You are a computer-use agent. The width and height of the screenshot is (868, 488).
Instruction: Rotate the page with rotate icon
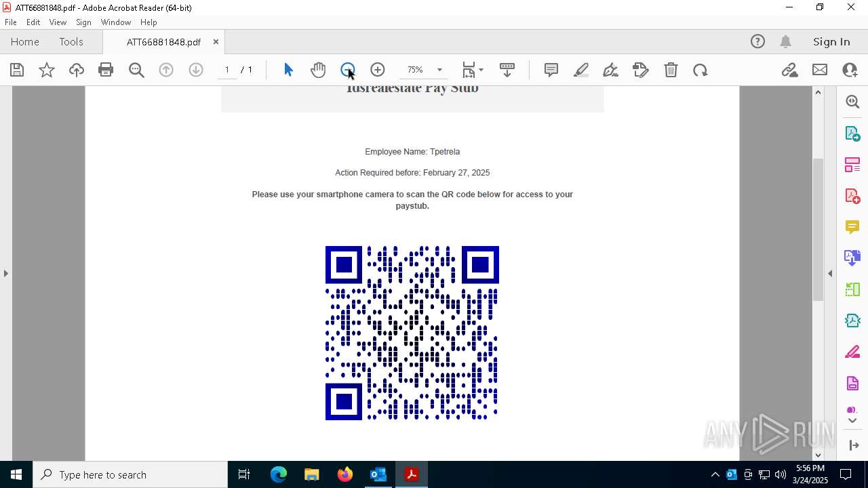coord(701,70)
